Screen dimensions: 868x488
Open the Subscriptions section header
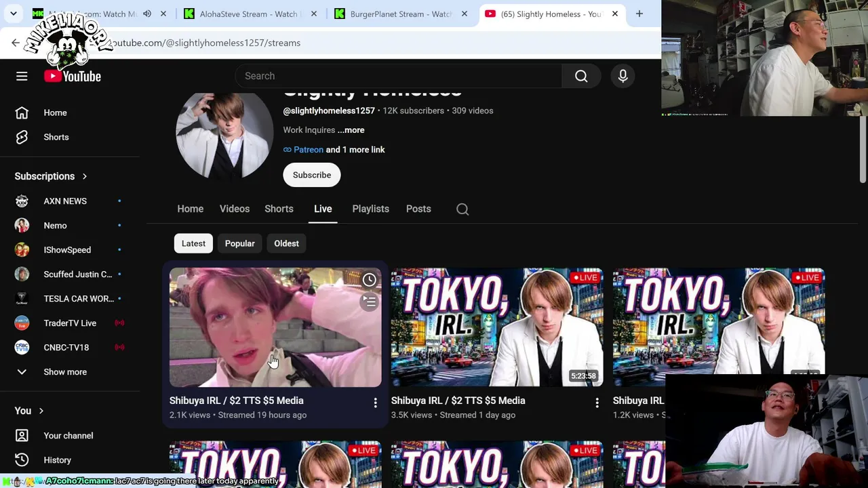[51, 176]
